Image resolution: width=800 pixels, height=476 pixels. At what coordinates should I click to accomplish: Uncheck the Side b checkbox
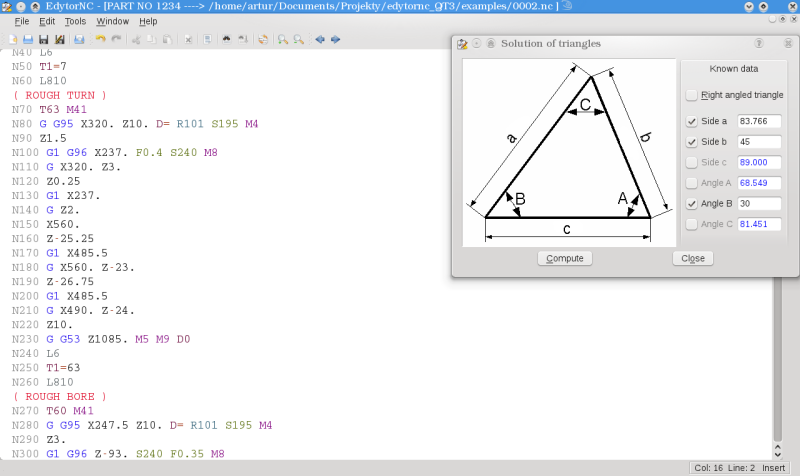pyautogui.click(x=691, y=142)
